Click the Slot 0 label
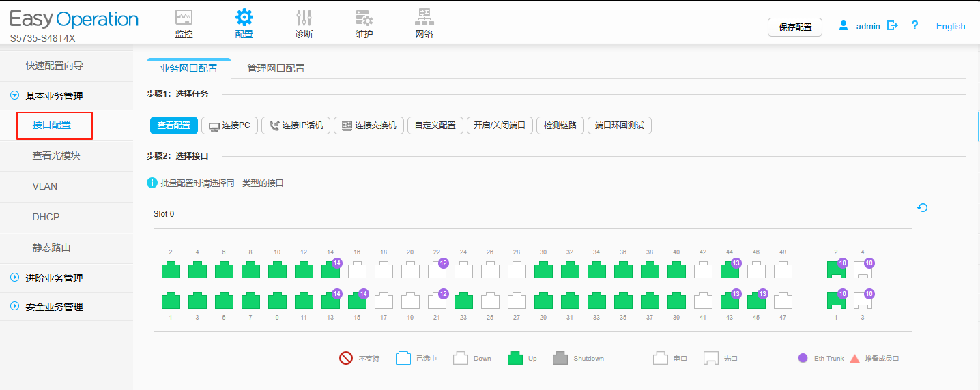 [x=164, y=214]
